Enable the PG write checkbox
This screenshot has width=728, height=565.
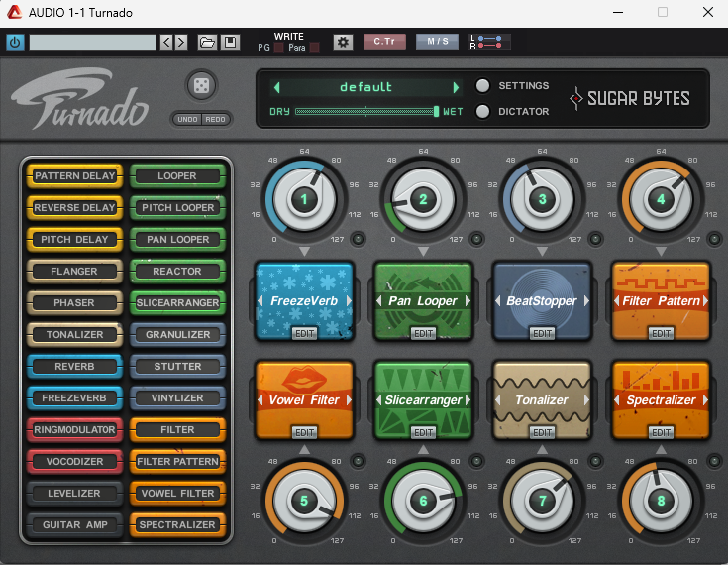coord(279,48)
